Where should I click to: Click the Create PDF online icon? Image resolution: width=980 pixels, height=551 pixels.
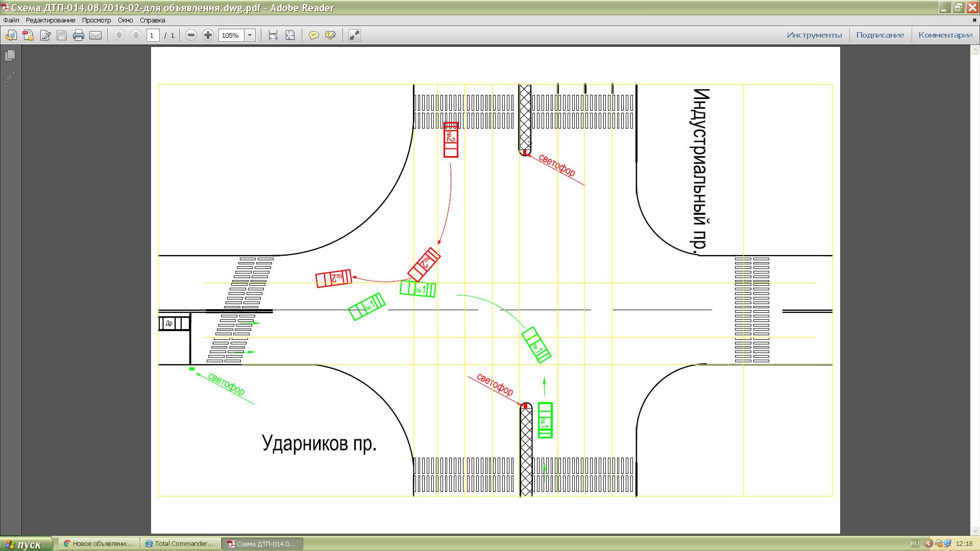28,35
